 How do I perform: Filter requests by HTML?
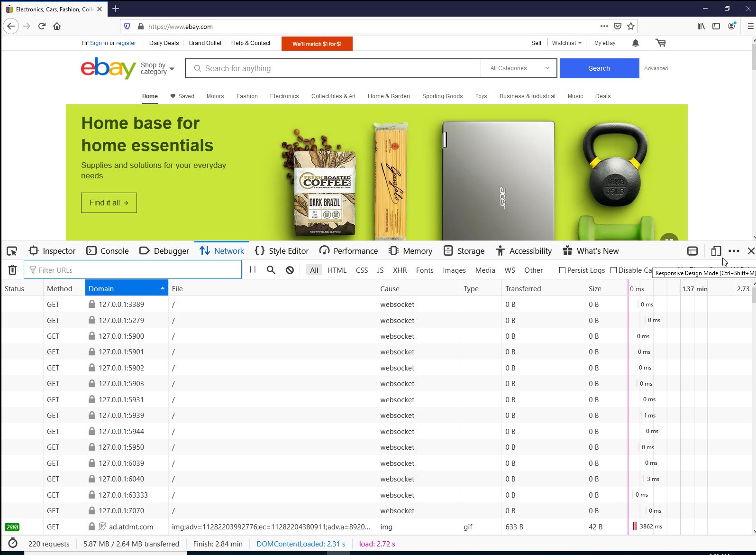[337, 270]
